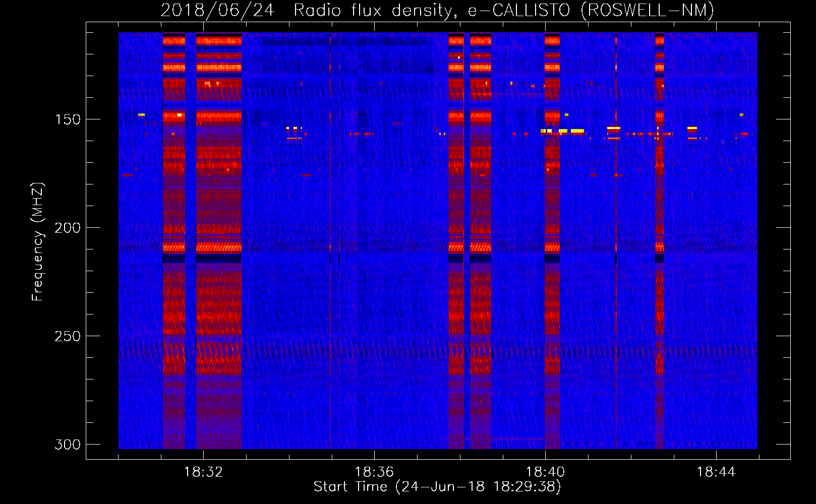Click the 200 frequency tick label

coord(68,228)
